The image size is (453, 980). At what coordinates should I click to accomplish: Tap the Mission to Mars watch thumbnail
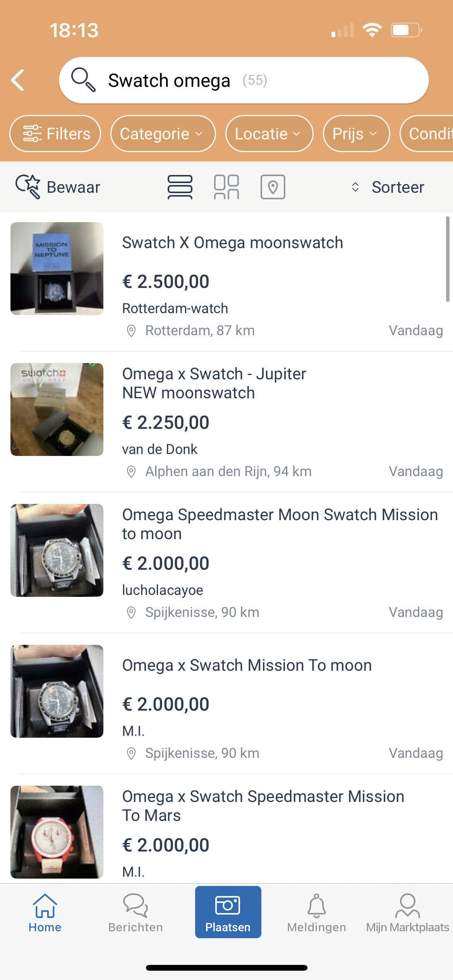pos(57,832)
